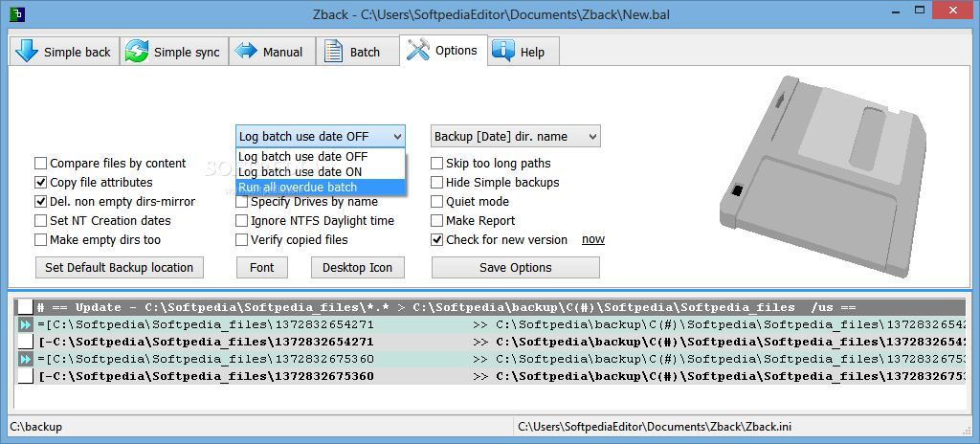Image resolution: width=980 pixels, height=444 pixels.
Task: Select Run all overdue batch option
Action: tap(321, 187)
